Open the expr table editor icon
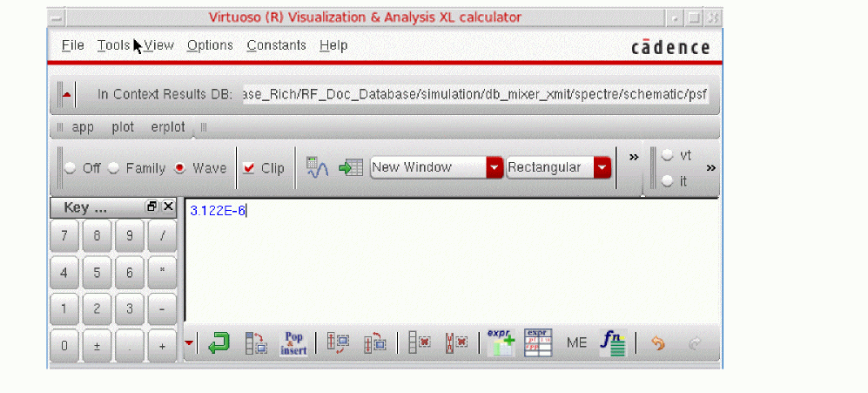This screenshot has height=393, width=868. tap(538, 343)
